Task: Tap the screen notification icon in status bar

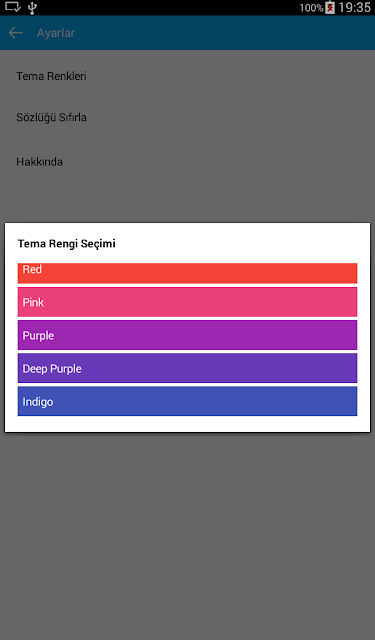Action: 12,7
